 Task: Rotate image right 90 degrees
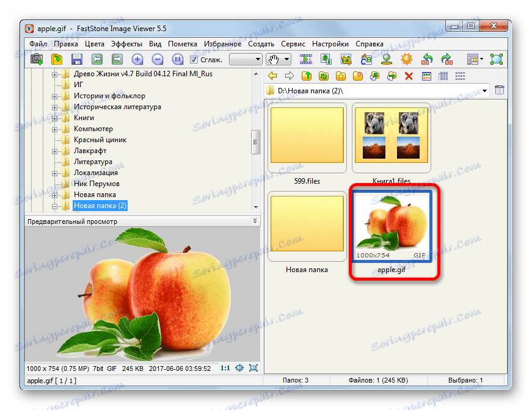coord(447,59)
